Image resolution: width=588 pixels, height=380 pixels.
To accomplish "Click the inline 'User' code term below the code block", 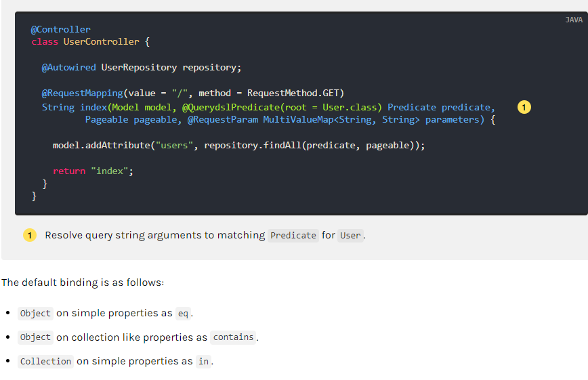I will point(350,236).
